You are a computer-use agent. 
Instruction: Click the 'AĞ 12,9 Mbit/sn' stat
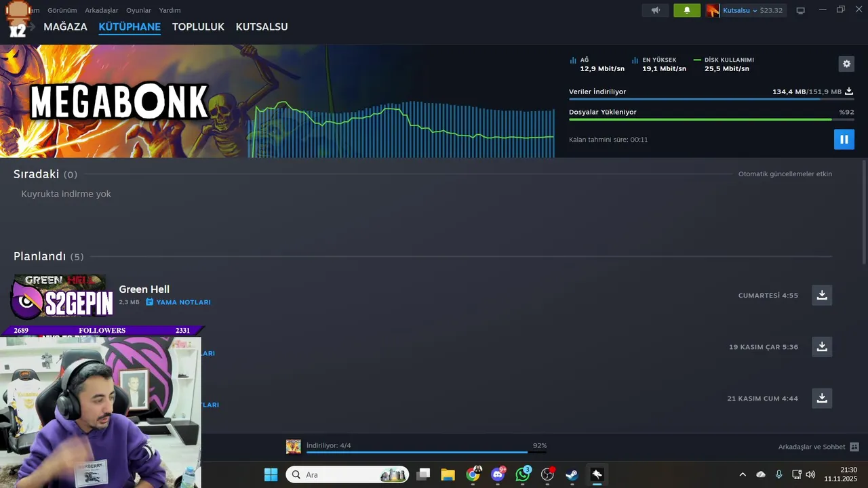click(597, 64)
